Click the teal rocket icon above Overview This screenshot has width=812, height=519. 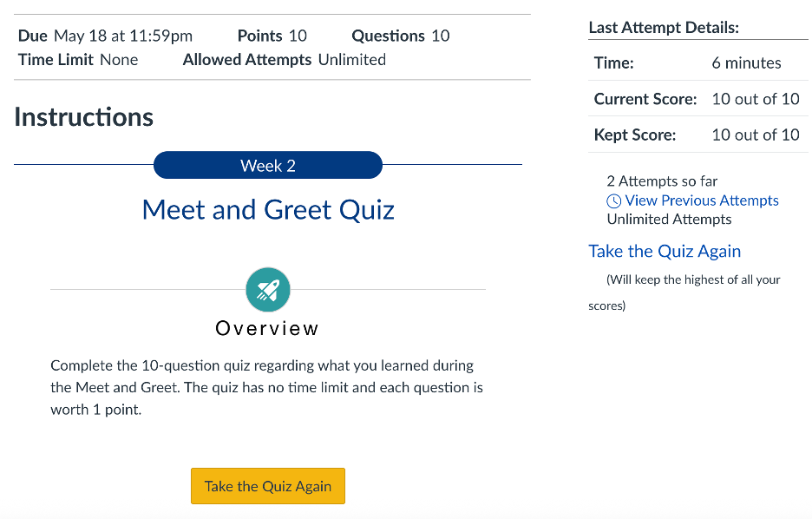(x=267, y=290)
